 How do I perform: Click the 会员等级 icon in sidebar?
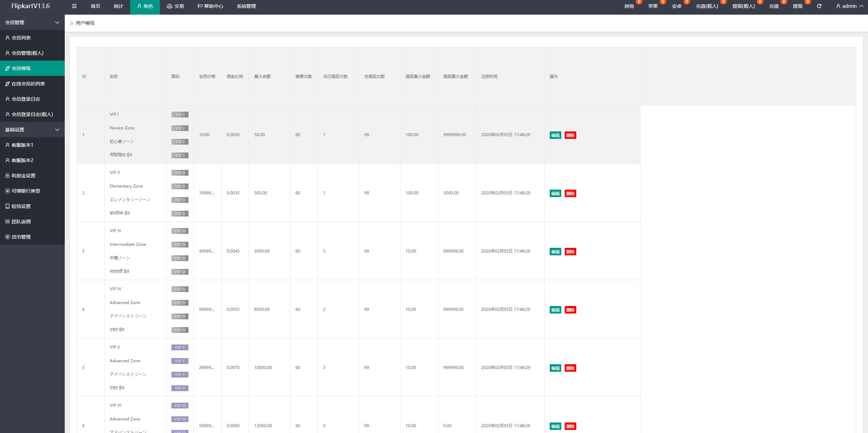coord(7,68)
